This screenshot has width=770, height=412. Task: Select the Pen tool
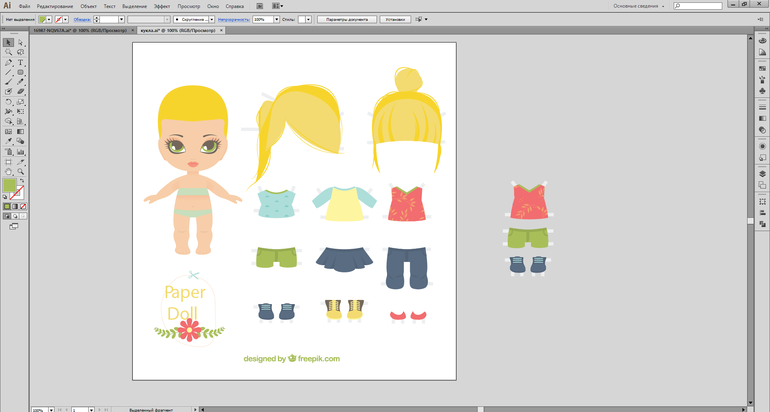[9, 62]
